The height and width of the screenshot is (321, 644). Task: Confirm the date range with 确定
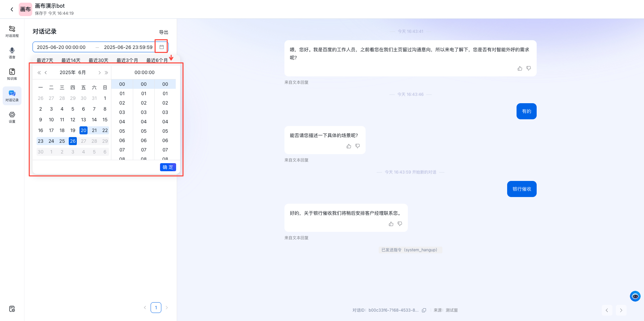(x=168, y=167)
